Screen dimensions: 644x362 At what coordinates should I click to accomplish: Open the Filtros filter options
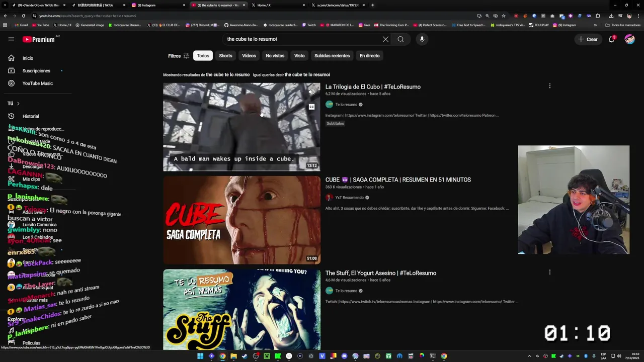[179, 56]
